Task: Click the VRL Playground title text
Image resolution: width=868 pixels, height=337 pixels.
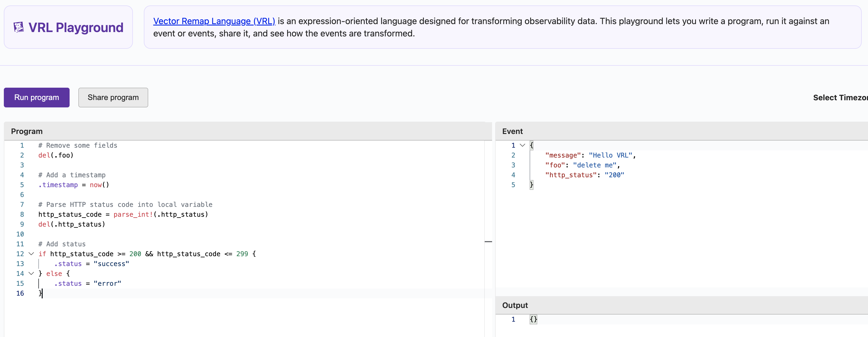Action: [x=76, y=27]
